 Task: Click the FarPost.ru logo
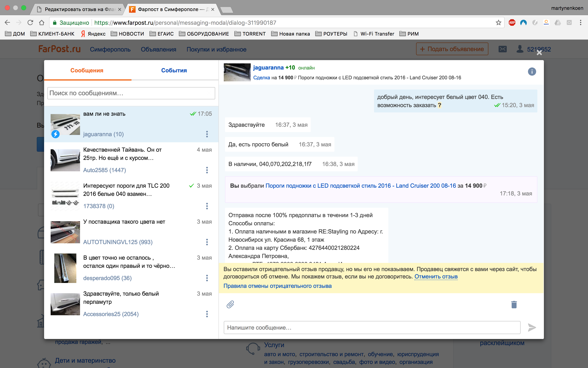[60, 49]
